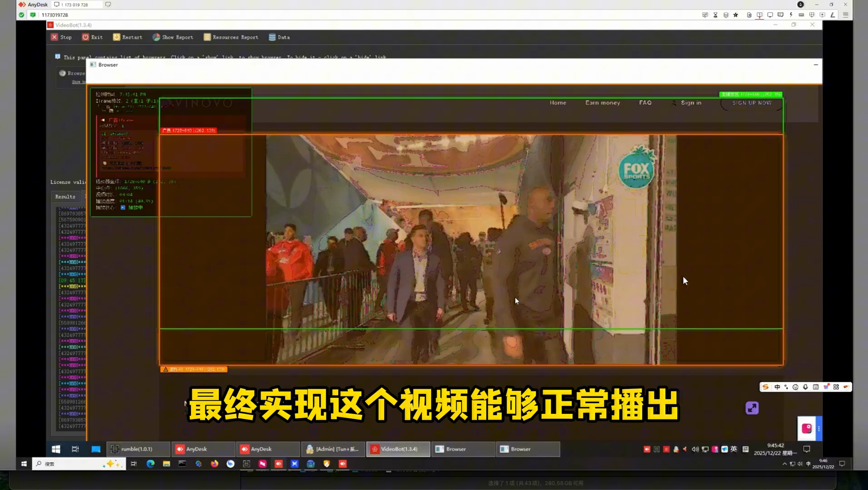Click remote taskbar Task View icon

tap(75, 449)
